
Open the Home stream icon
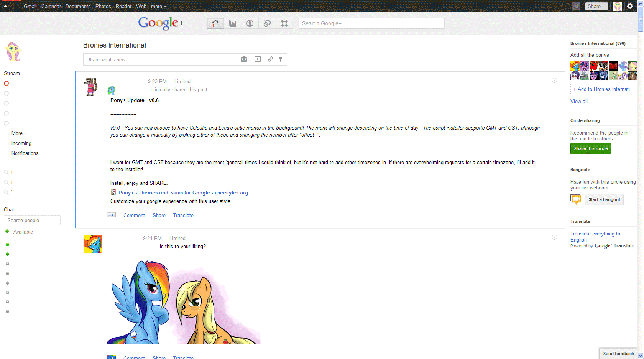point(215,23)
